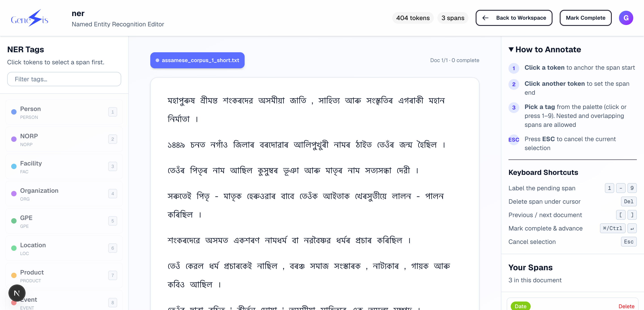Choose the NORP tag
Viewport: 644px width, 310px height.
[64, 139]
